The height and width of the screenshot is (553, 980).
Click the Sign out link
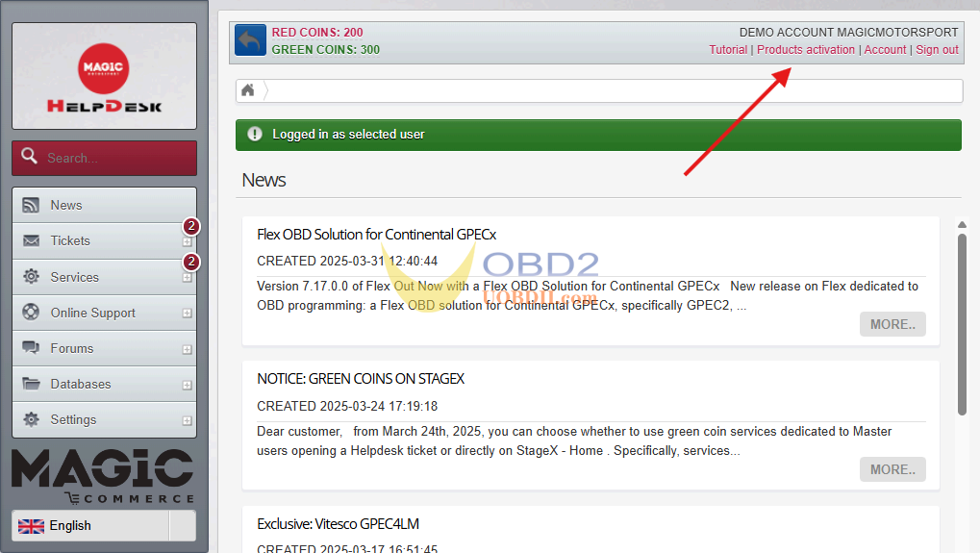point(937,50)
